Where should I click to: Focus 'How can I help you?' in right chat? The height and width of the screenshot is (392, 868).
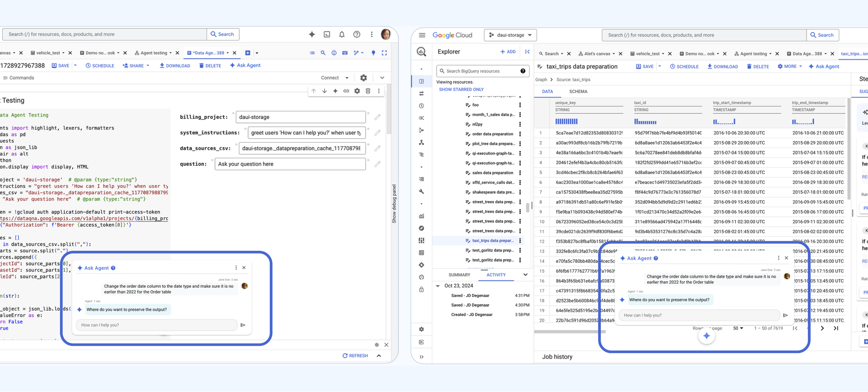(x=699, y=315)
